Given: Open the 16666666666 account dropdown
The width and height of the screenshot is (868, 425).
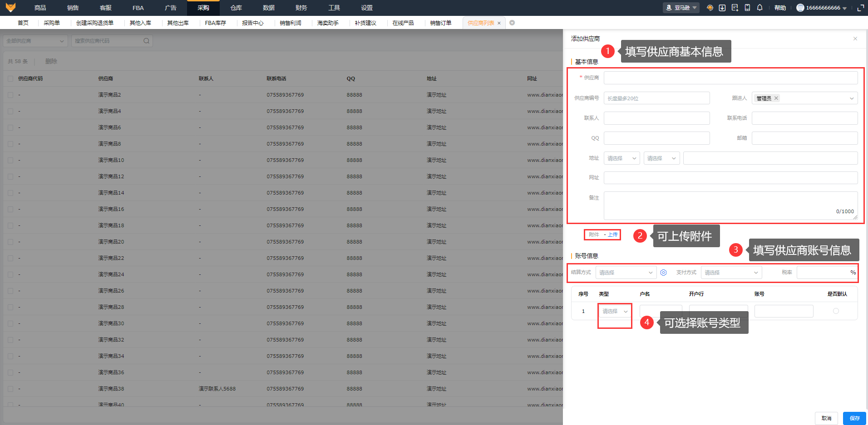Looking at the screenshot, I should click(x=822, y=8).
